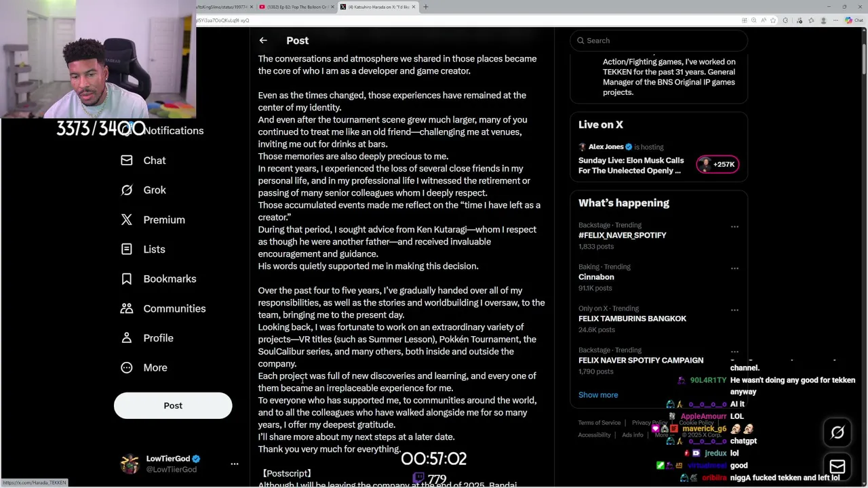Screen dimensions: 868x488
Task: Select the Lists menu label
Action: pyautogui.click(x=154, y=249)
